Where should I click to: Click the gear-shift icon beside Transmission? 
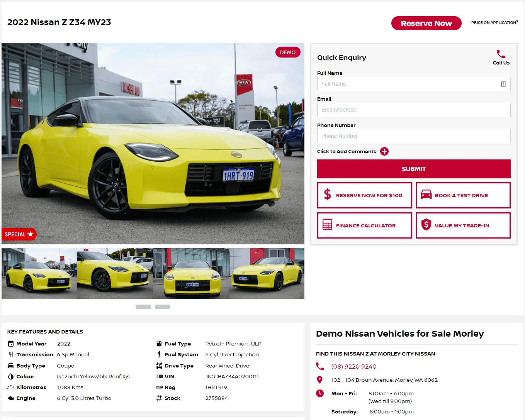click(11, 354)
